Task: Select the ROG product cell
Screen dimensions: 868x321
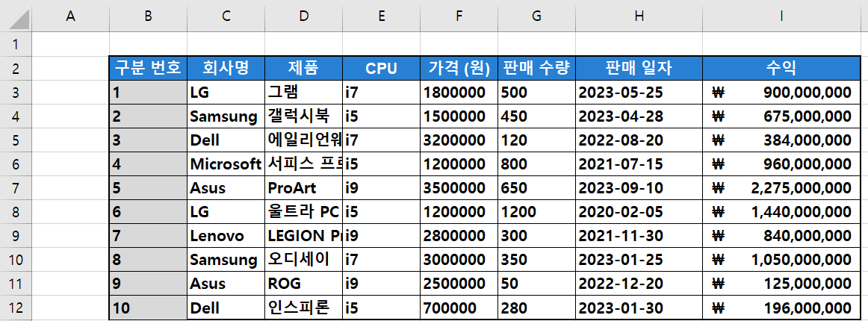Action: point(303,284)
